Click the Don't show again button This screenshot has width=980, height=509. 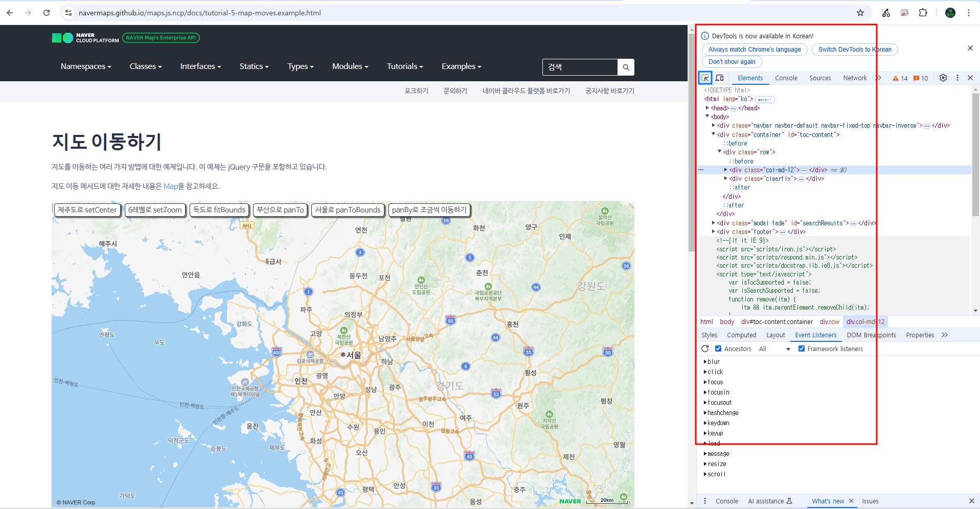pyautogui.click(x=732, y=62)
